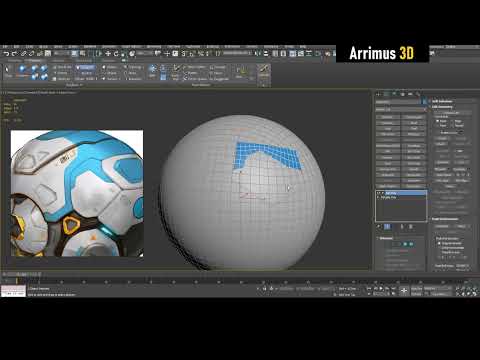Open the Create tab of command panel
Screen dimensions: 480x360
pyautogui.click(x=378, y=94)
